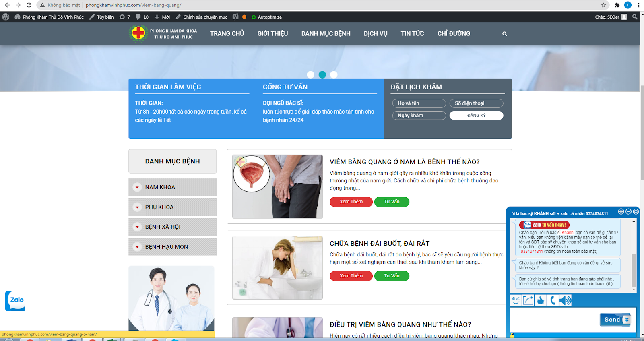Click the share arrow icon in chat
This screenshot has width=644, height=341.
528,300
